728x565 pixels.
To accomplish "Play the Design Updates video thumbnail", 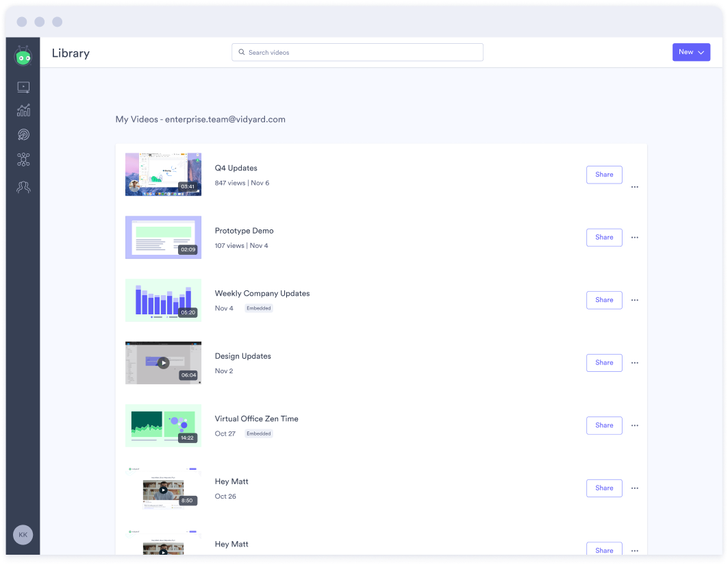I will [163, 363].
